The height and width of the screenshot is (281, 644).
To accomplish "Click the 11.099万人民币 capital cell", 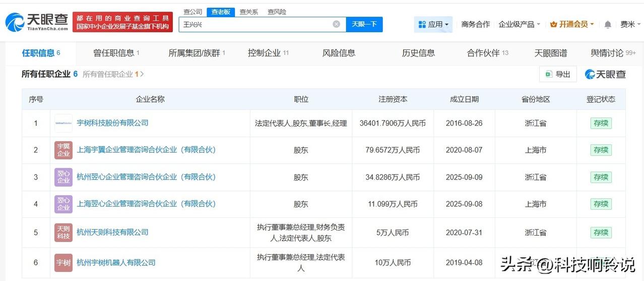I will coord(393,204).
